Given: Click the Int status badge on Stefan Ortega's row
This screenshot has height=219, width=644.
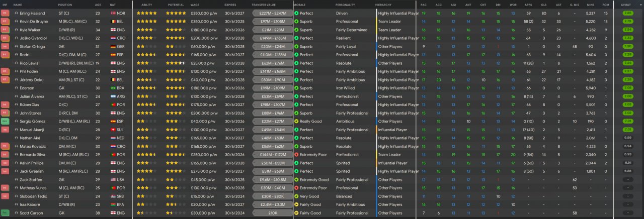Looking at the screenshot, I should [x=5, y=46].
